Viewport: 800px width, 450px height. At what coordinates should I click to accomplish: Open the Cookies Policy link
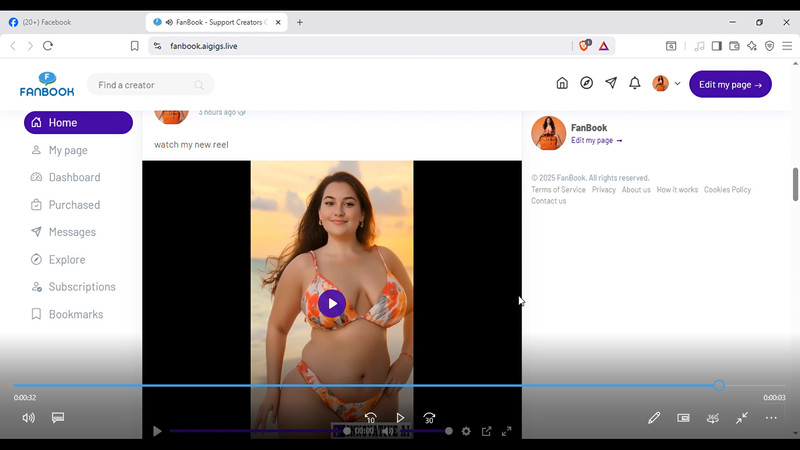point(728,189)
